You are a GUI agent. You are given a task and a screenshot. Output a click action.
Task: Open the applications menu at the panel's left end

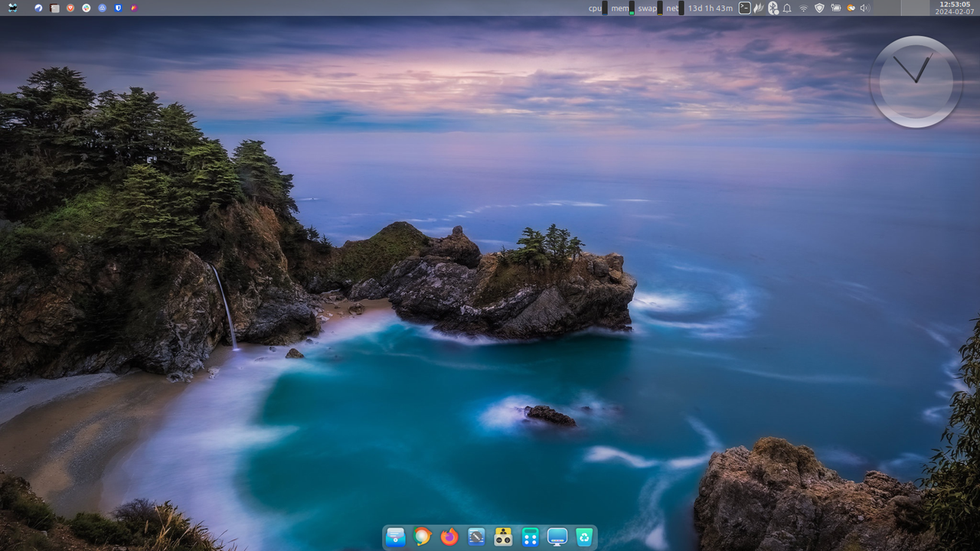(11, 8)
